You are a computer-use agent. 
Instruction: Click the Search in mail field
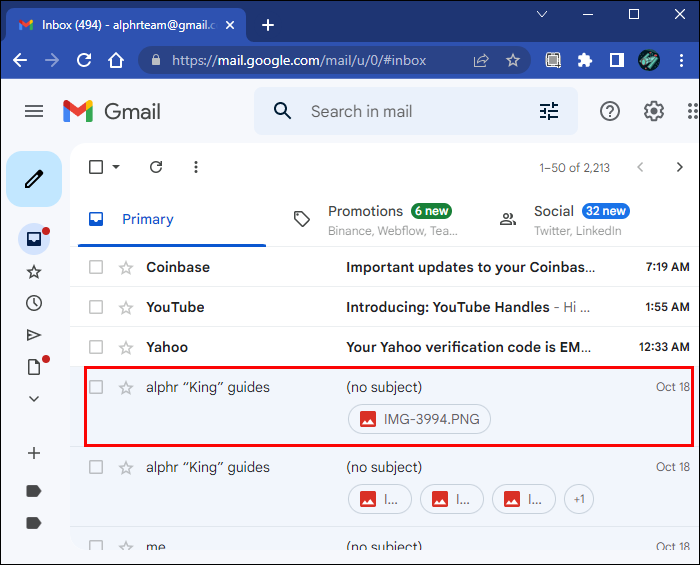coord(415,111)
